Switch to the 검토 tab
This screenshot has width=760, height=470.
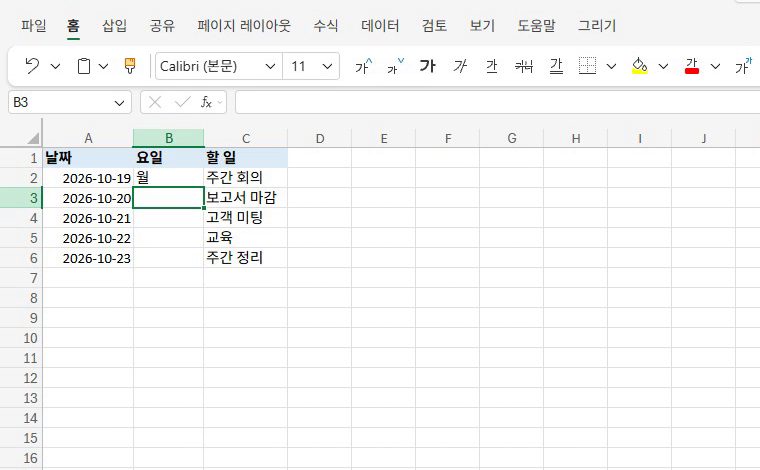pyautogui.click(x=434, y=25)
